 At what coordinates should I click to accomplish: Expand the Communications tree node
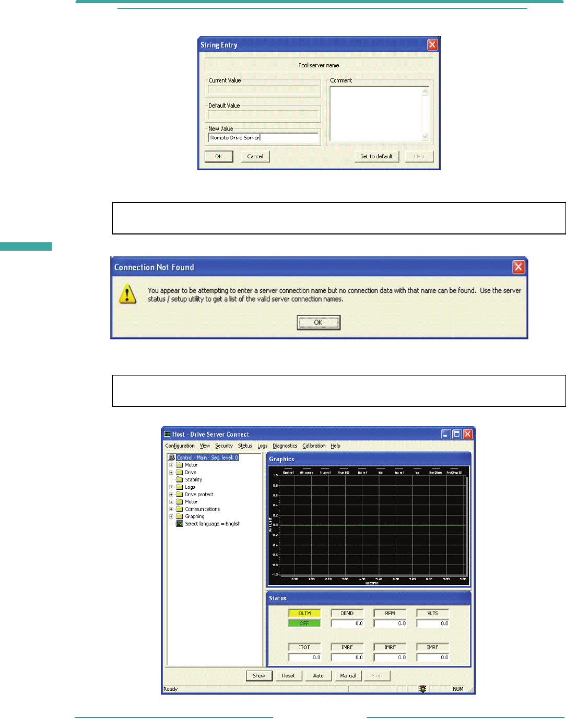[171, 509]
